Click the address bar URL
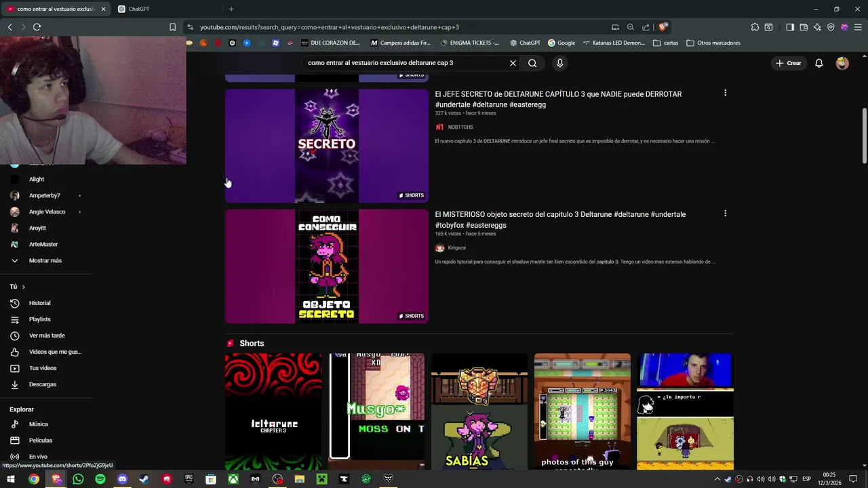The image size is (868, 488). pos(330,27)
